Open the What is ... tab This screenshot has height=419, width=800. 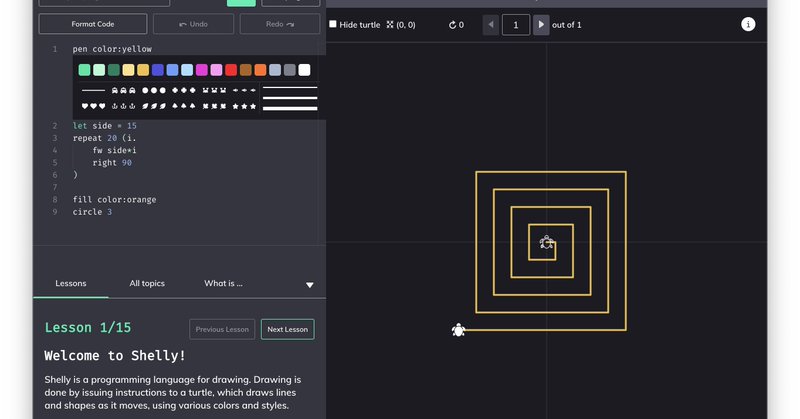(x=223, y=283)
